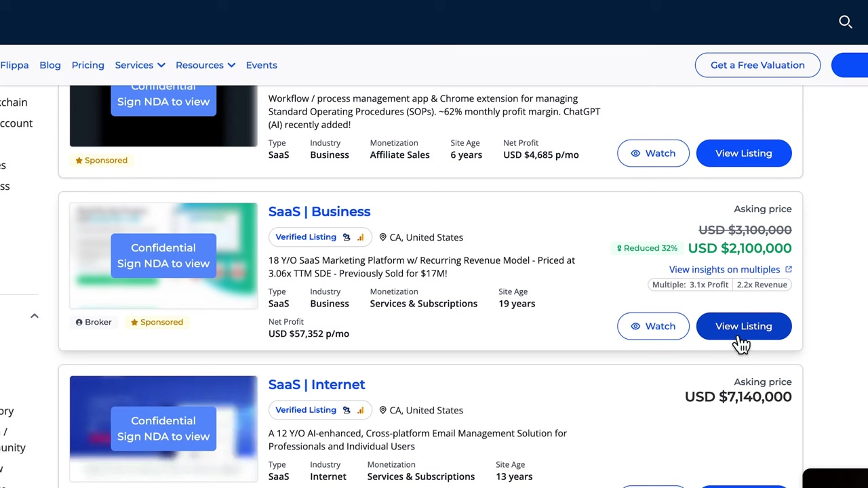The height and width of the screenshot is (488, 868).
Task: Watch the SaaS | Business listing
Action: pos(653,326)
